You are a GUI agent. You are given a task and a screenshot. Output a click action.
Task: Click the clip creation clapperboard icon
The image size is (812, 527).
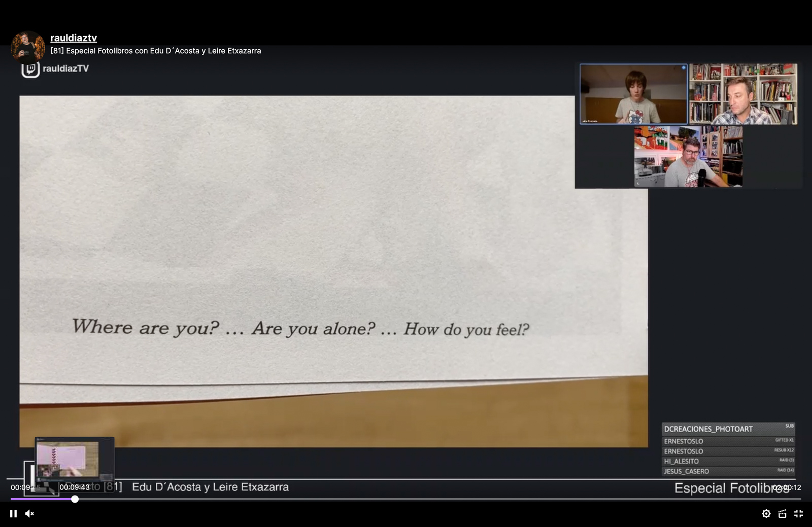click(x=782, y=513)
